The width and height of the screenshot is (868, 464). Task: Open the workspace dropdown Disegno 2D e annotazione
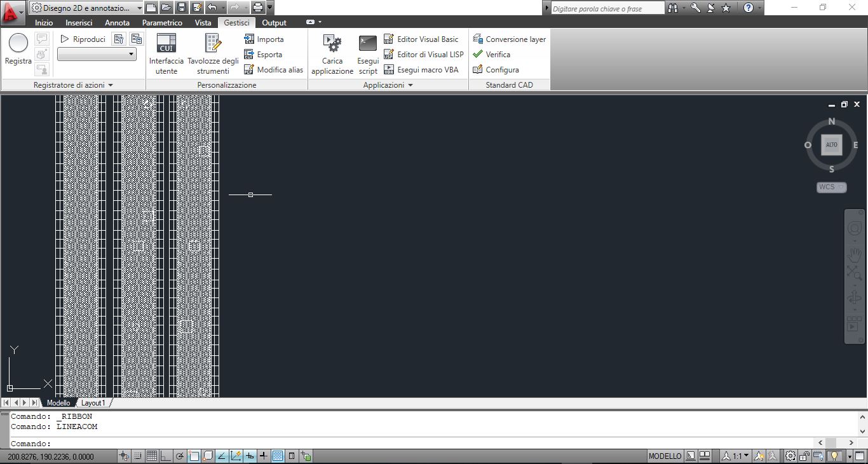tap(86, 8)
